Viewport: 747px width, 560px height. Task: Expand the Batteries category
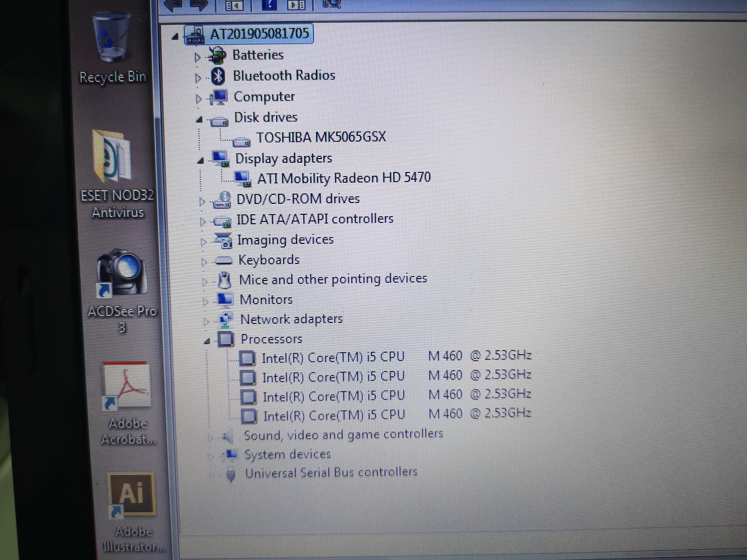[x=198, y=56]
